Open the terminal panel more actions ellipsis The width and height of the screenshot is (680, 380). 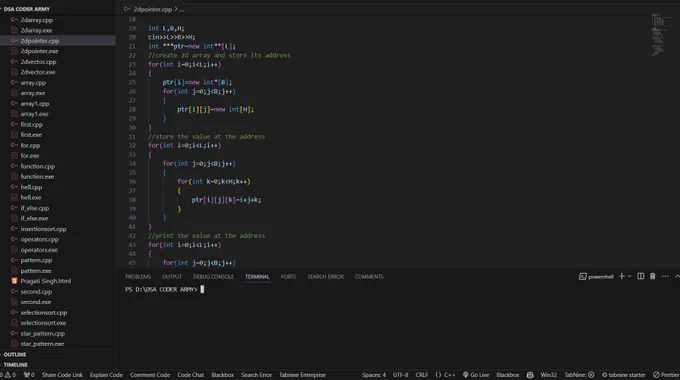coord(665,276)
